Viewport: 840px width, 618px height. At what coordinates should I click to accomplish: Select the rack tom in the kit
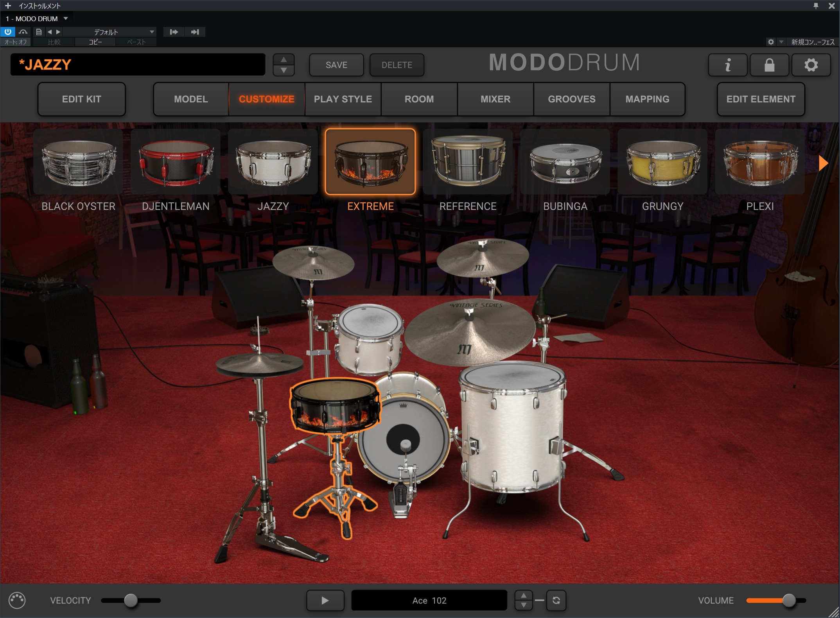(370, 339)
